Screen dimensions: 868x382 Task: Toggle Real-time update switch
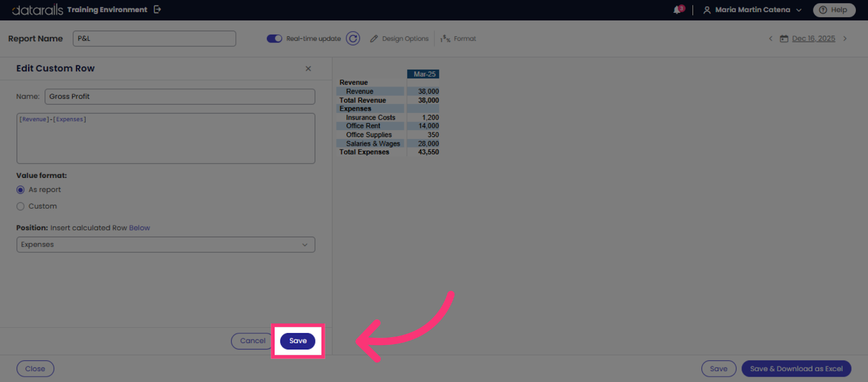pyautogui.click(x=274, y=38)
